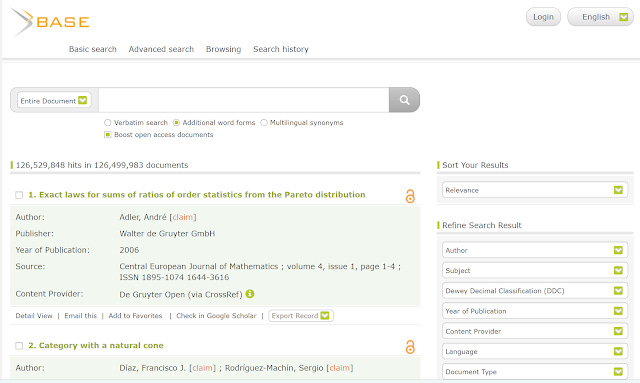
Task: Click the green arrow on the Document Type filter
Action: point(618,372)
